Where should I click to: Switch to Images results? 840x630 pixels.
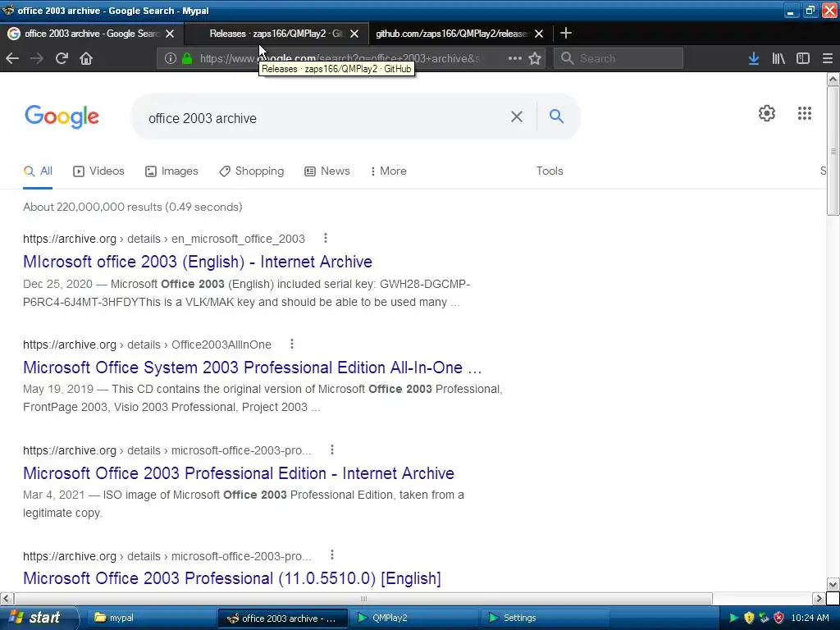coord(171,171)
